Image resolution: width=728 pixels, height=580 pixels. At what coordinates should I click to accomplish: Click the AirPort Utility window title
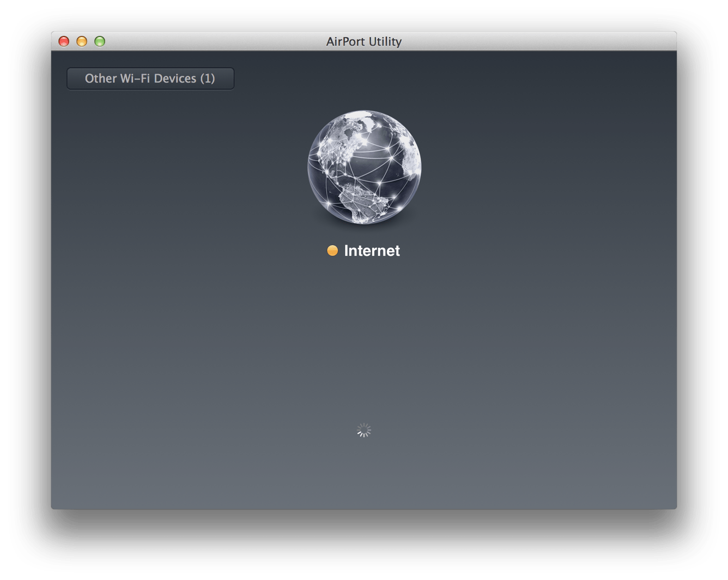click(364, 42)
